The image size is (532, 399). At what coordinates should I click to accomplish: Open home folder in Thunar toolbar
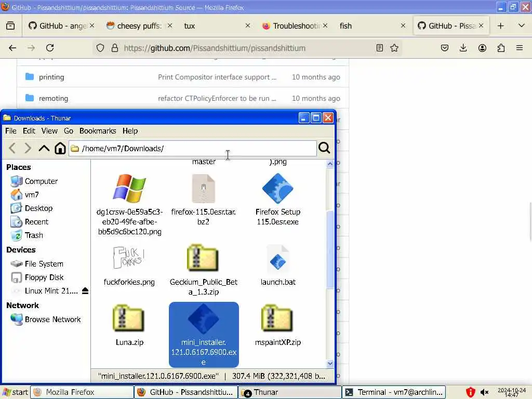point(60,148)
